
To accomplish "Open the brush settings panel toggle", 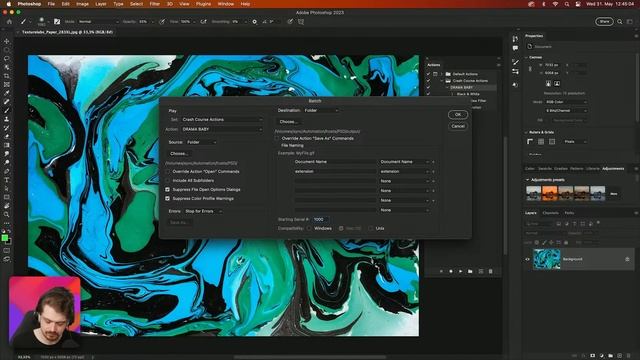I will point(57,22).
